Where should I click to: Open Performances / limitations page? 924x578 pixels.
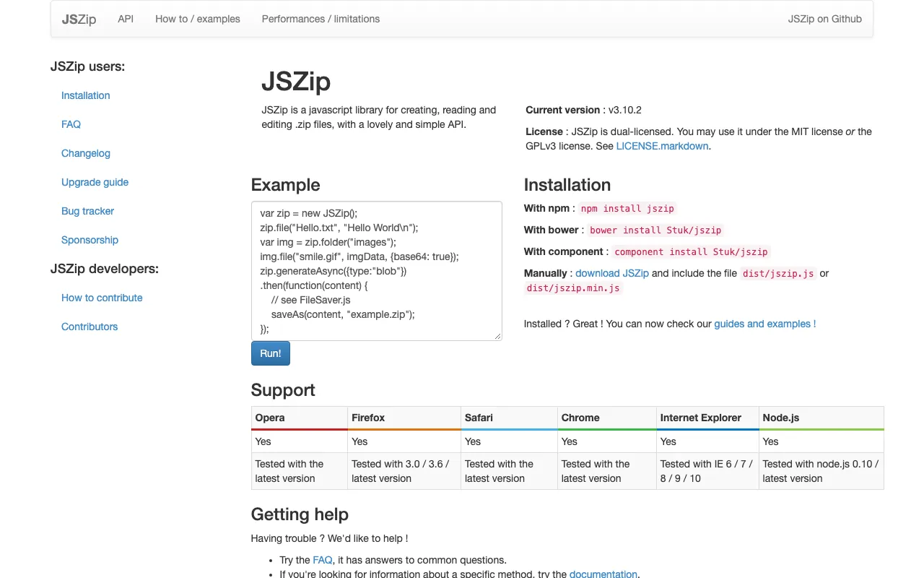coord(321,19)
